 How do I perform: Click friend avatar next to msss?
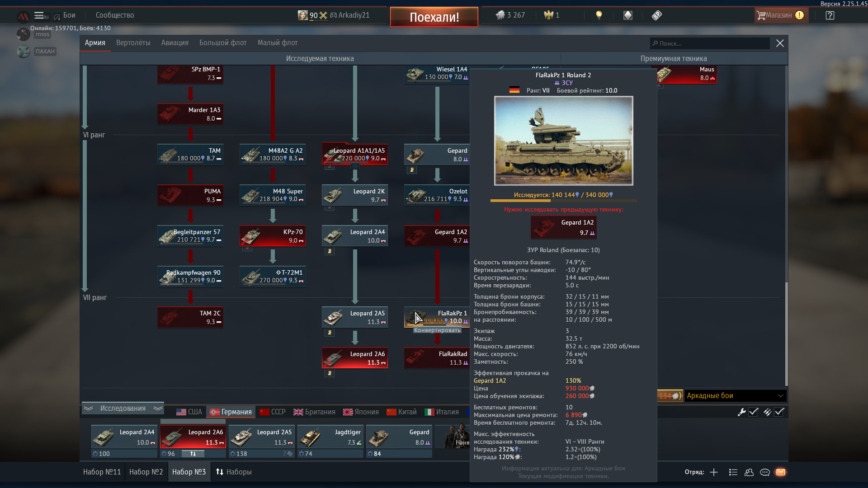24,34
